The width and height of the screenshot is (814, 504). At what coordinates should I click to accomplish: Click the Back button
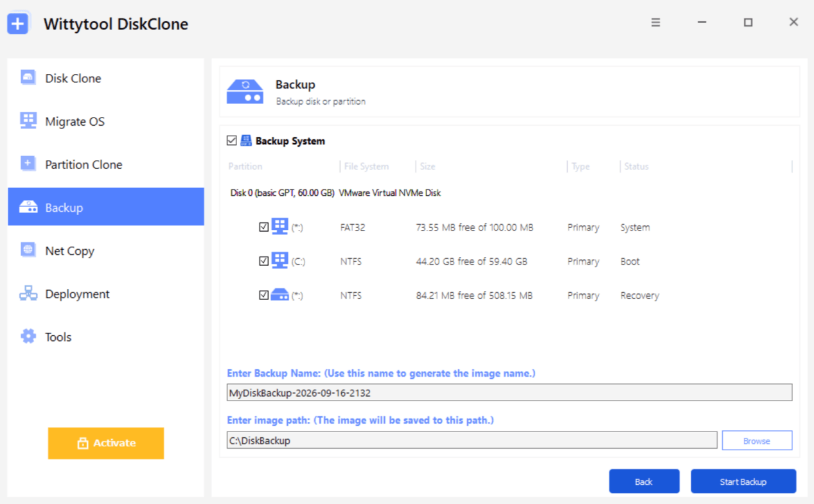tap(644, 482)
